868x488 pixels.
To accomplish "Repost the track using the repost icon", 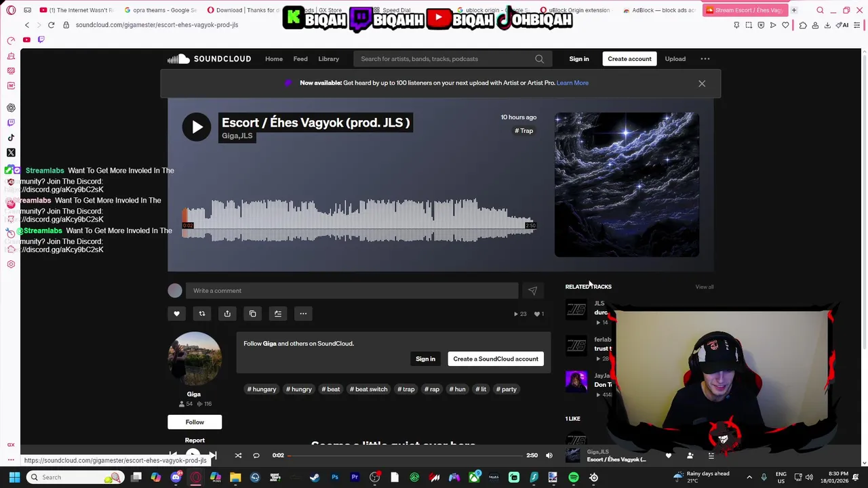I will coord(201,314).
